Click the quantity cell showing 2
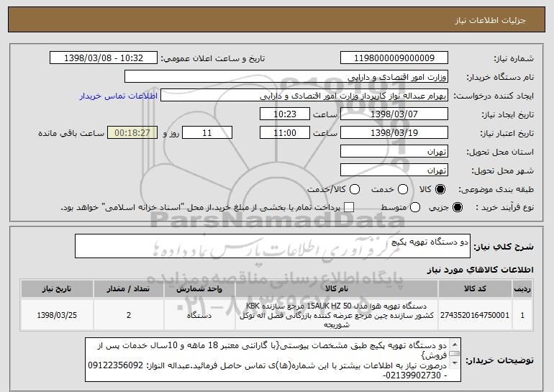554x392 pixels. (x=129, y=315)
